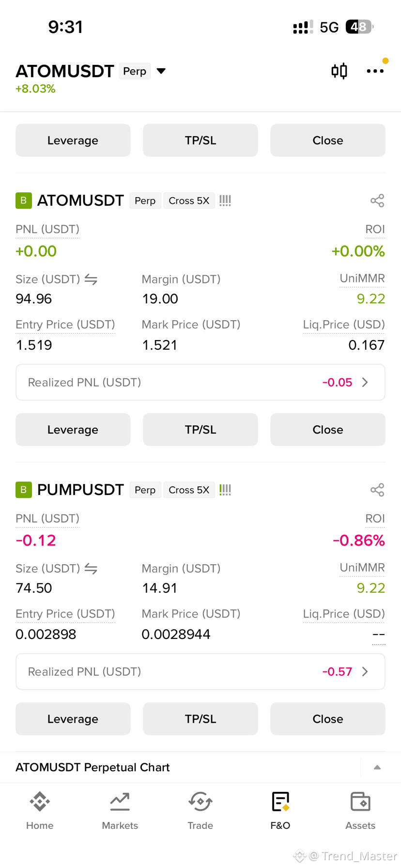The height and width of the screenshot is (868, 401).
Task: Go to Home tab
Action: click(40, 811)
